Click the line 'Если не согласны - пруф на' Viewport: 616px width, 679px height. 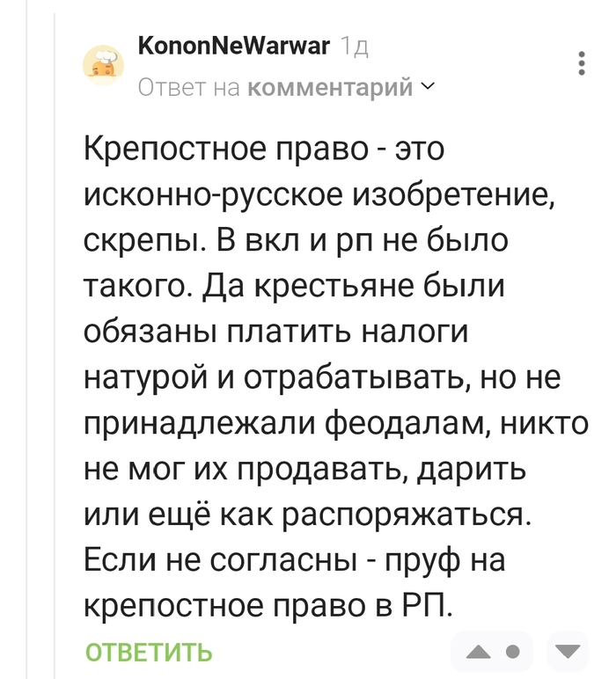coord(295,559)
